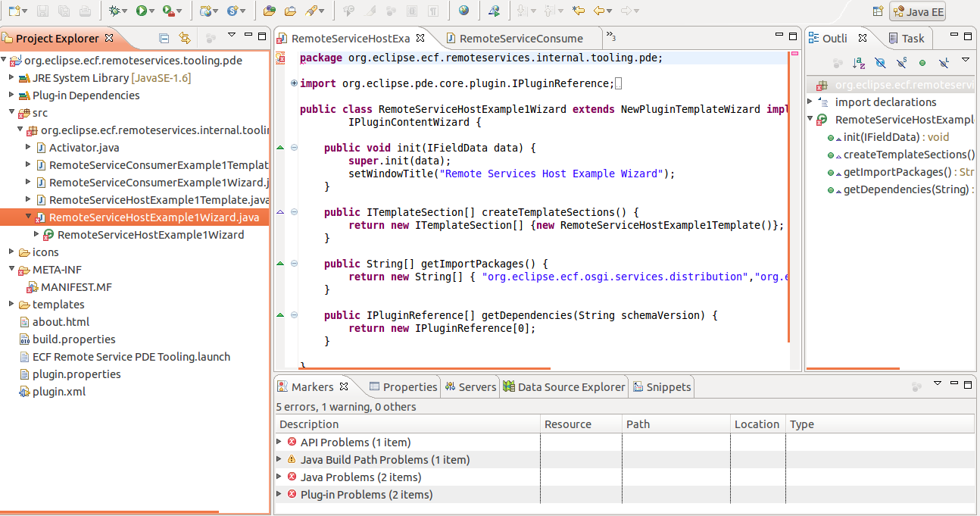Open the web browser globe icon
The height and width of the screenshot is (516, 980).
click(x=463, y=11)
